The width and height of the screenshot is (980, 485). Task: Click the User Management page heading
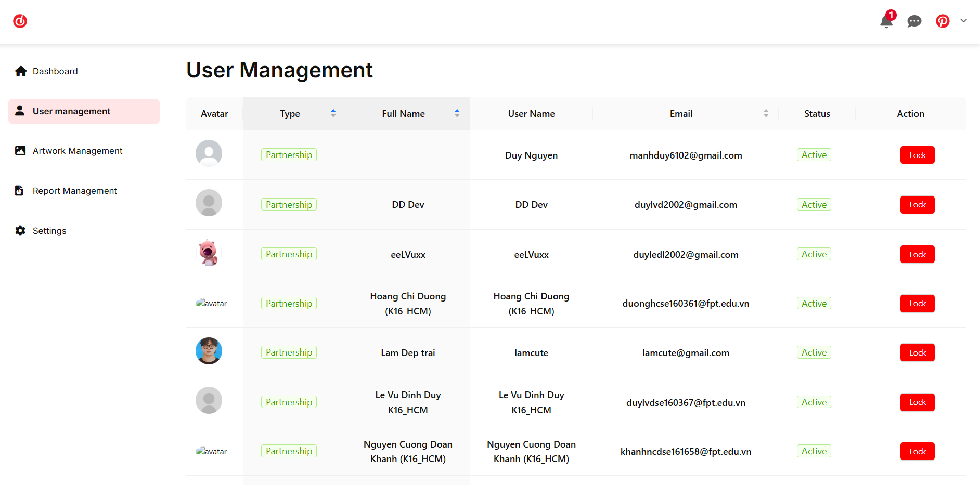[x=279, y=70]
